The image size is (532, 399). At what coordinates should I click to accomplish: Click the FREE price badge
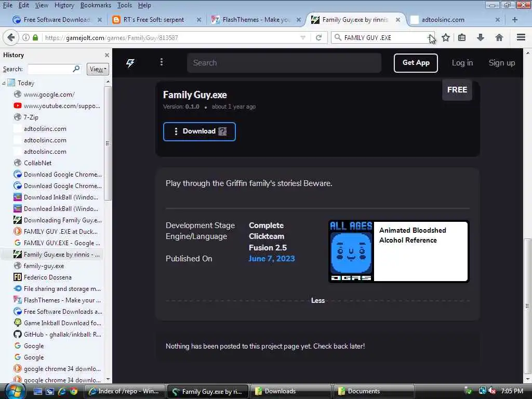[457, 89]
